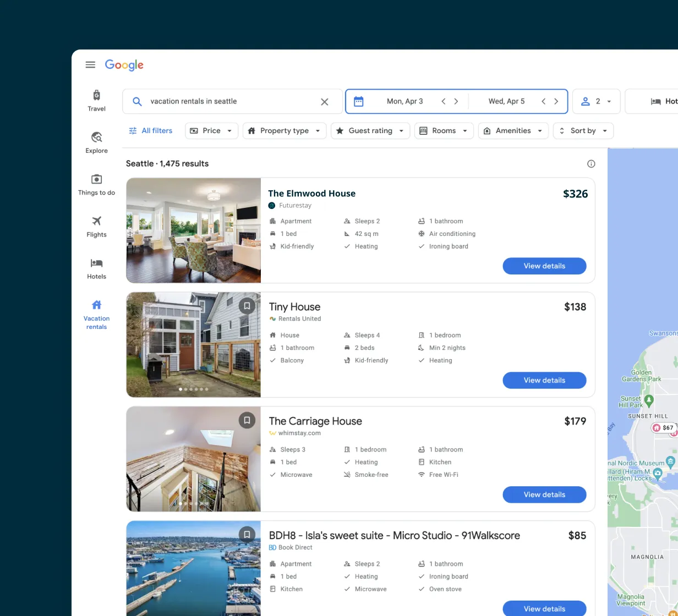The height and width of the screenshot is (616, 678).
Task: Bookmark the BDH8 Isla's sweet suite listing
Action: point(247,535)
